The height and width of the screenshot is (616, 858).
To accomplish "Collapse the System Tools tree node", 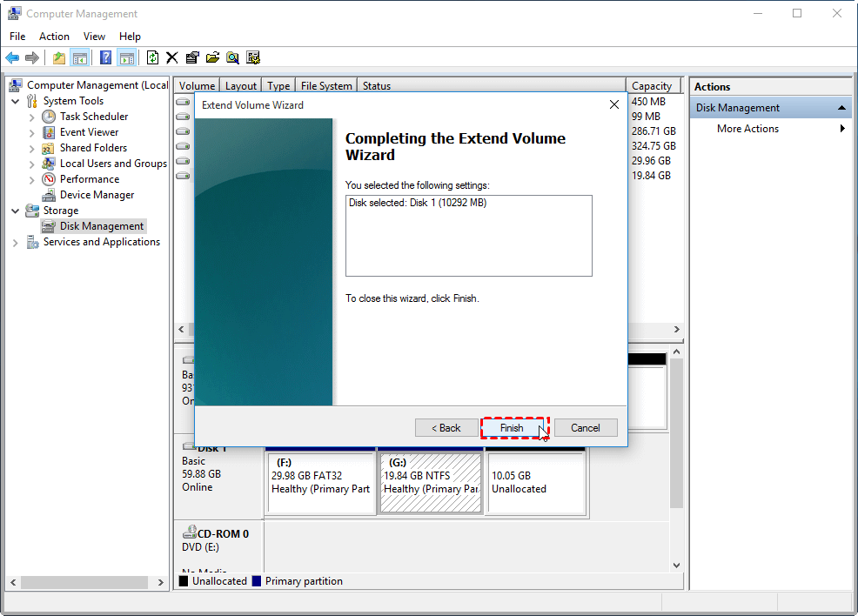I will (x=16, y=101).
